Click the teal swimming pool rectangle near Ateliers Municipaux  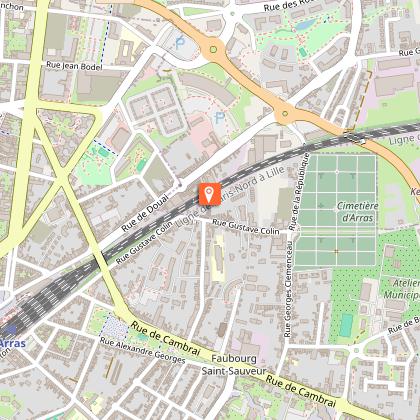coord(347,325)
